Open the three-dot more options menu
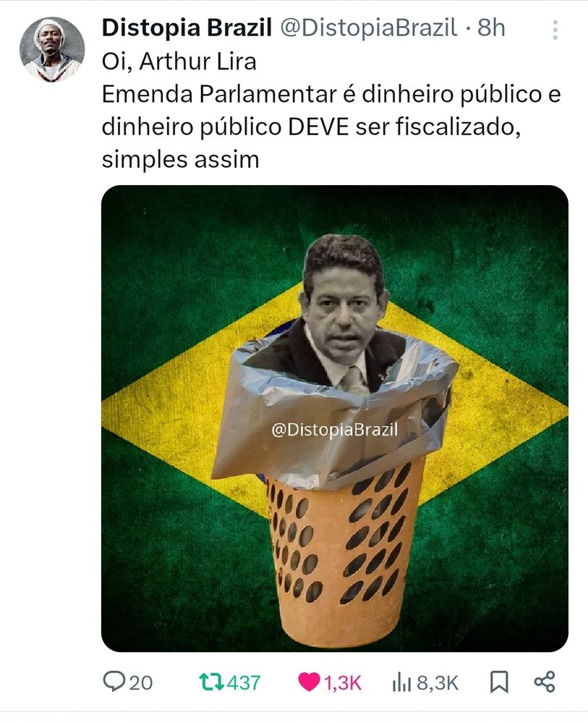The image size is (588, 723). [555, 30]
